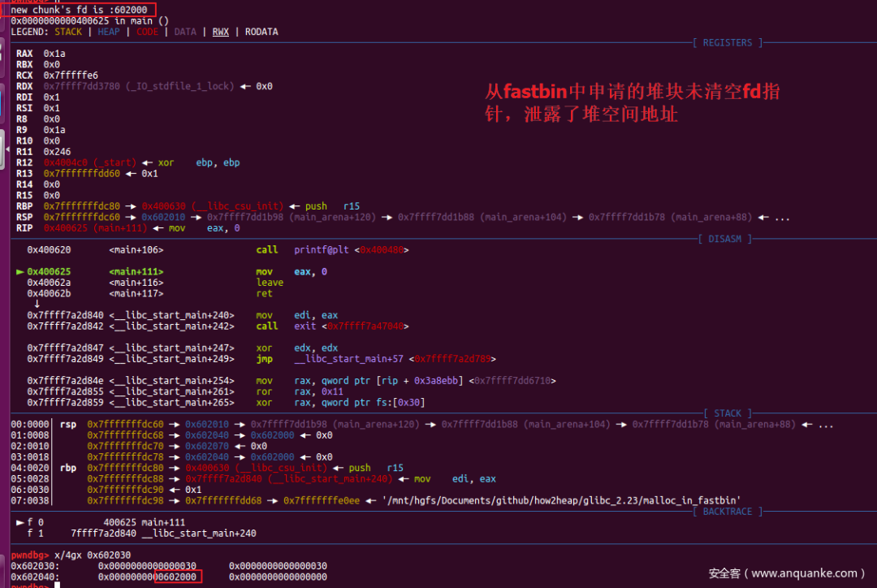The width and height of the screenshot is (877, 588).
Task: Click backtrace frame f 1 __libc_start_main+240
Action: tap(141, 534)
